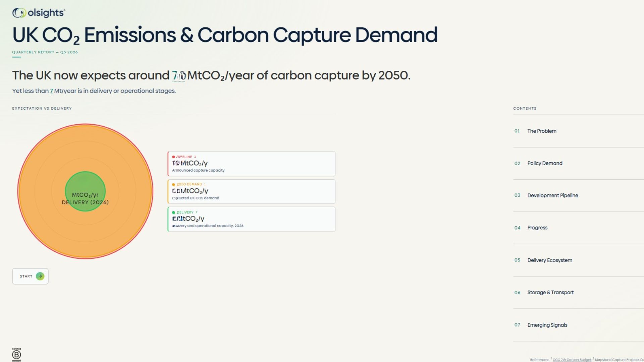Open 'The Problem' contents entry
644x362 pixels.
click(578, 131)
